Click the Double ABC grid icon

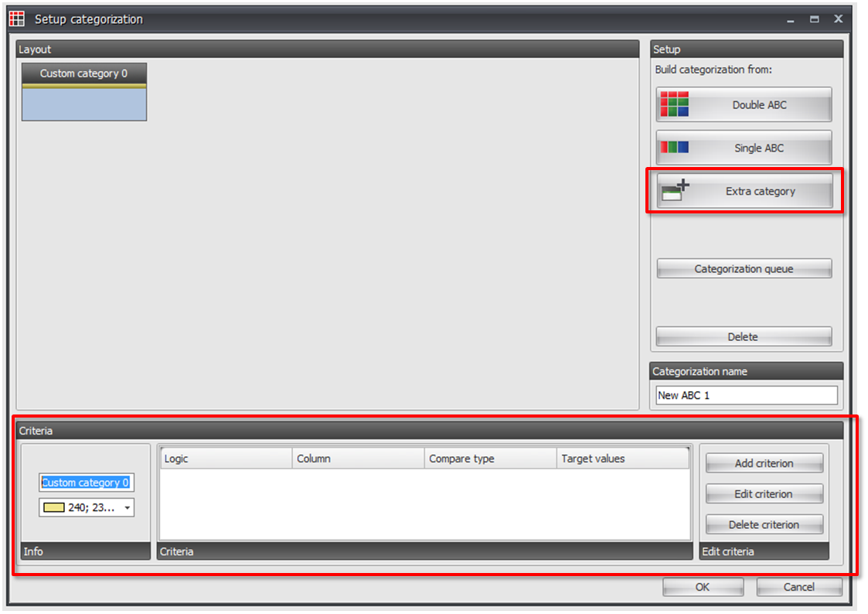674,104
